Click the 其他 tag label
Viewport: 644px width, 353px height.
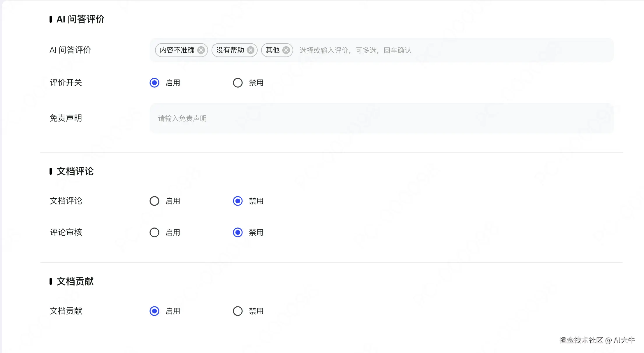click(x=272, y=50)
